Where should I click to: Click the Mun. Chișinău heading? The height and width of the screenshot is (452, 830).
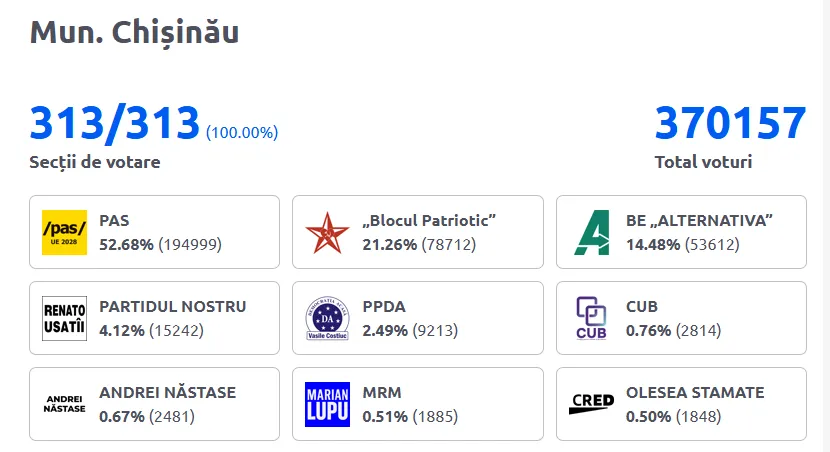134,31
